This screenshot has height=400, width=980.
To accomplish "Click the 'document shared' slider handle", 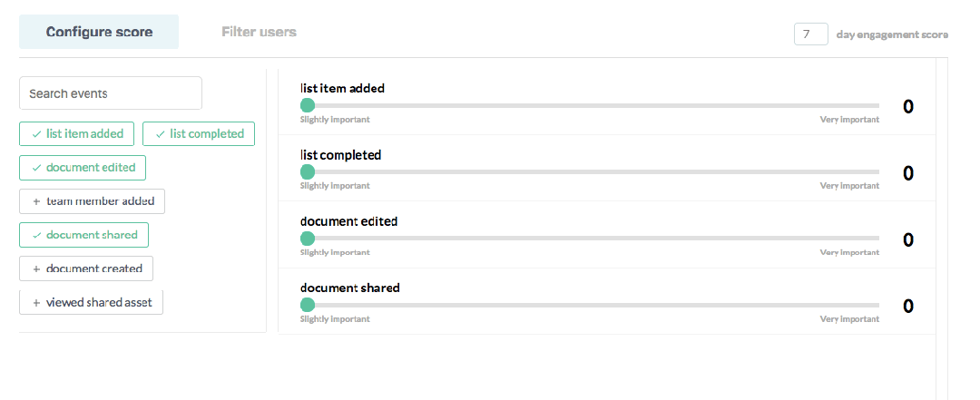I will click(x=308, y=305).
